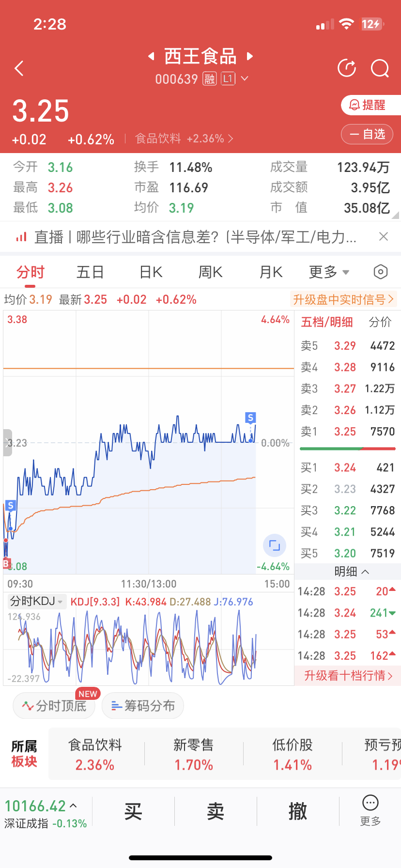Expand stock code dropdown chevron

click(x=245, y=78)
